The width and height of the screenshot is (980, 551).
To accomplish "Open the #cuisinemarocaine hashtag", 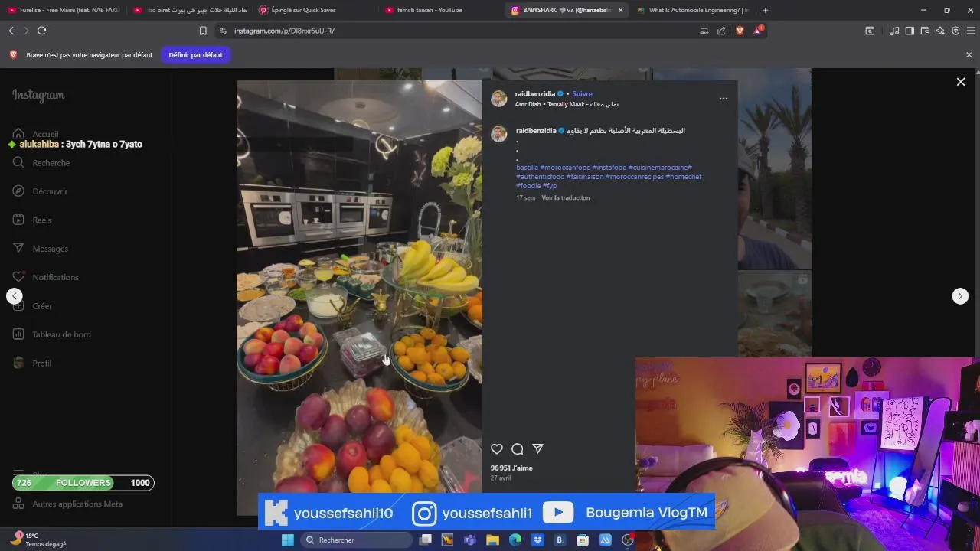I will coord(660,168).
